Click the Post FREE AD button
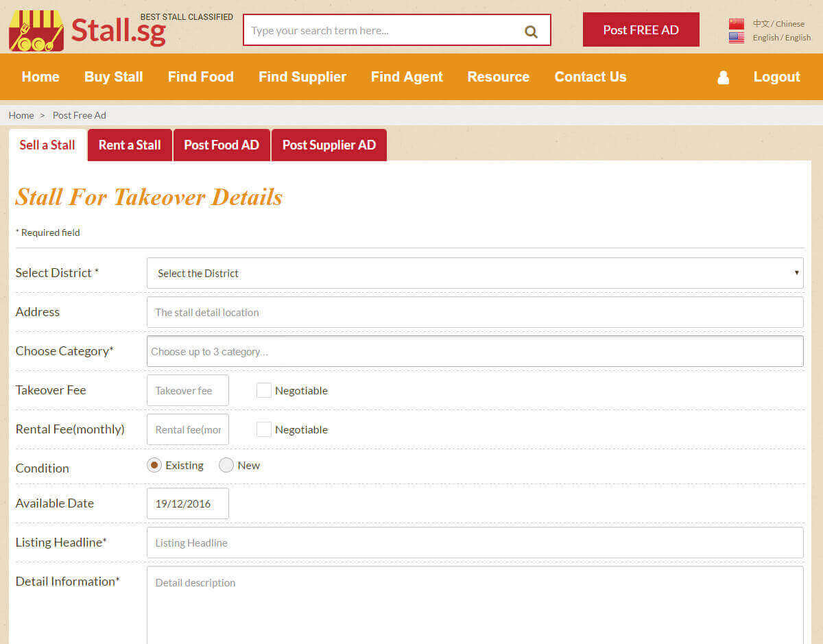The width and height of the screenshot is (823, 644). coord(641,29)
